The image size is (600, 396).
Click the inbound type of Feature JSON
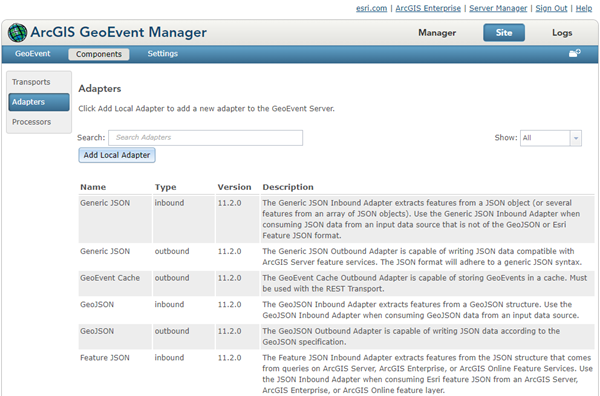(169, 358)
